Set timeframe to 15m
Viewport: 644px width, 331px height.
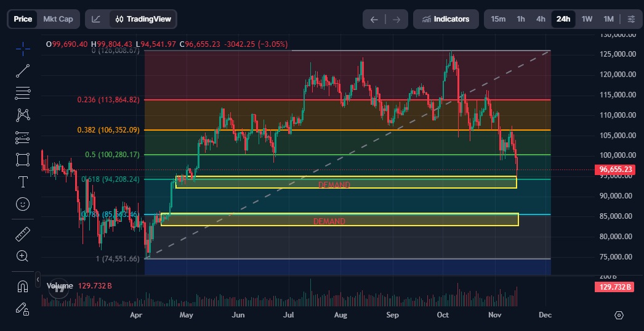tap(498, 19)
